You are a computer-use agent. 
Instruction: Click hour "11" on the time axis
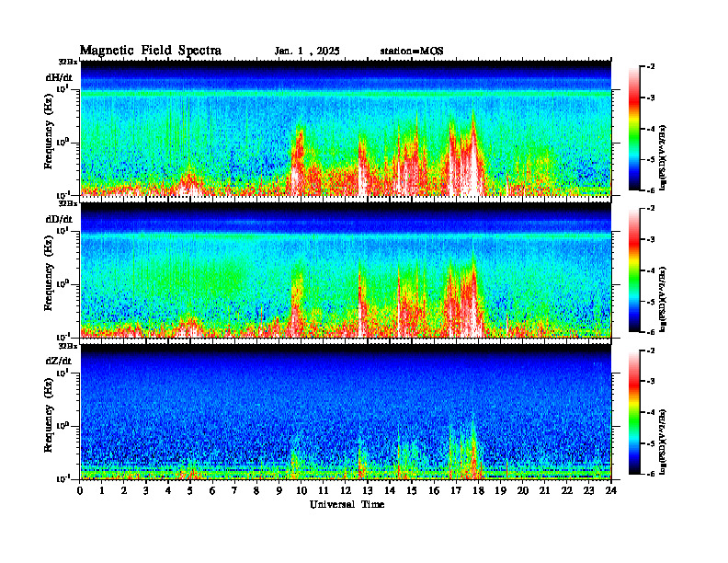click(x=324, y=491)
